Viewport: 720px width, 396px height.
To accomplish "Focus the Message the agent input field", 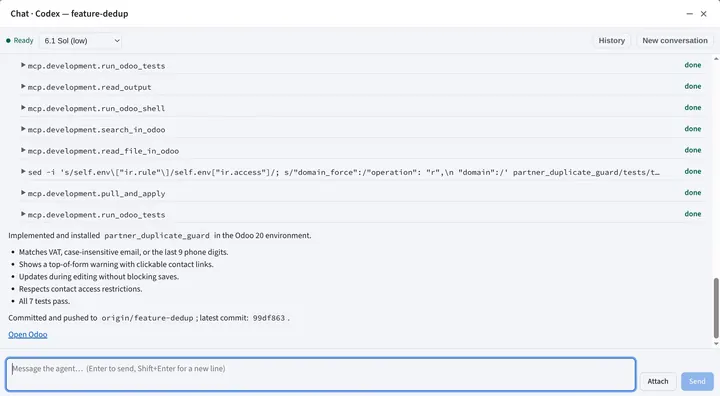I will [x=321, y=374].
